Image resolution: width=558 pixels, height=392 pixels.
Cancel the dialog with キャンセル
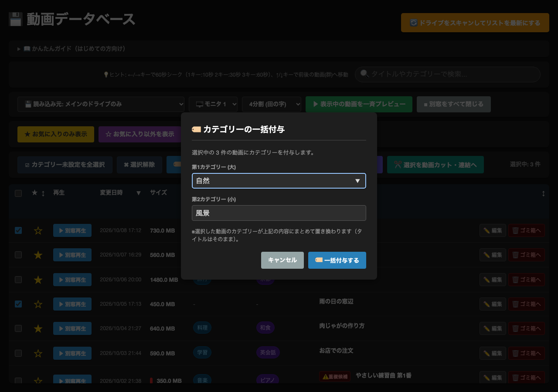282,260
